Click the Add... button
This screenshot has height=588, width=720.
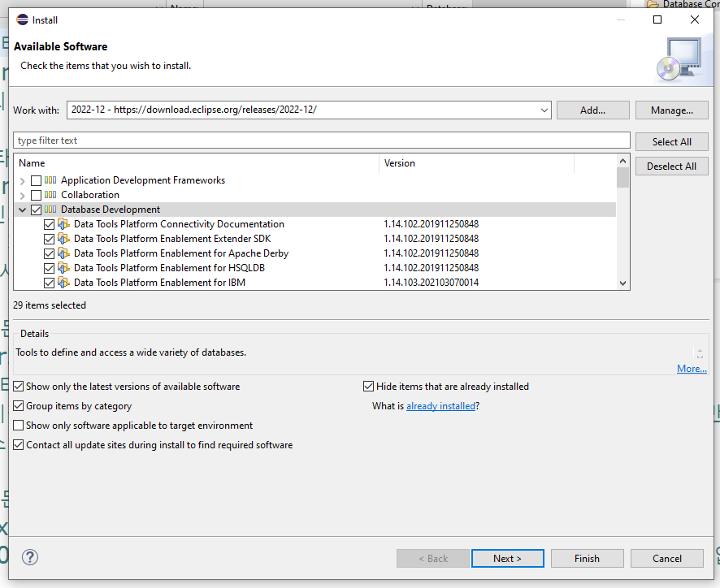click(x=592, y=110)
